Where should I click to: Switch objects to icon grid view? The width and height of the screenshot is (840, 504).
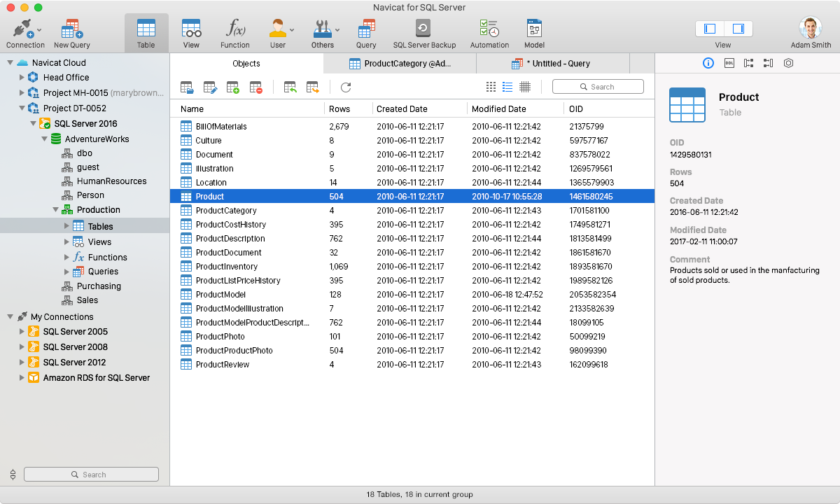[x=491, y=87]
